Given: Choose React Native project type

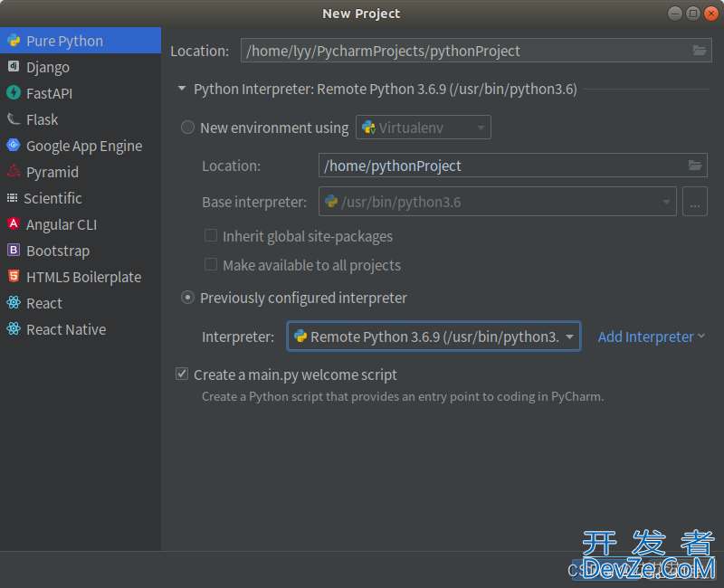Looking at the screenshot, I should [x=81, y=329].
